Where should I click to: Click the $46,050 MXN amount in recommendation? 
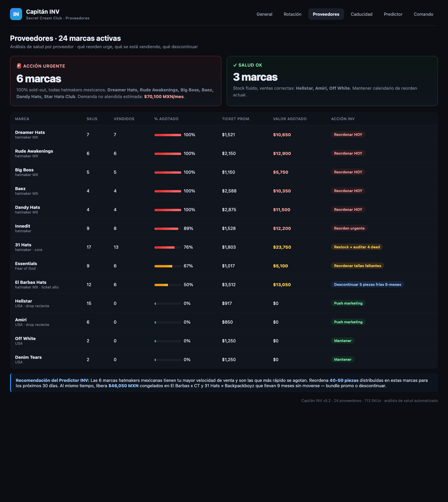pyautogui.click(x=123, y=386)
